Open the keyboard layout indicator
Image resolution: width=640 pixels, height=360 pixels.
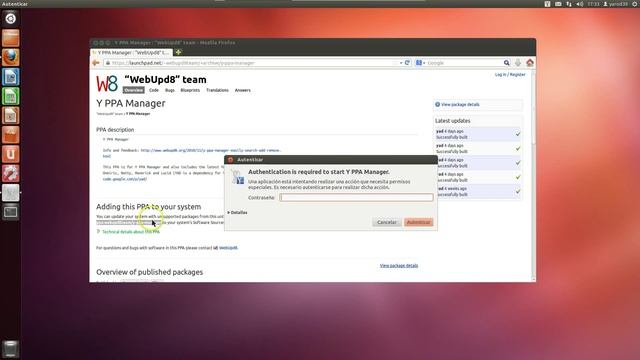pyautogui.click(x=558, y=4)
